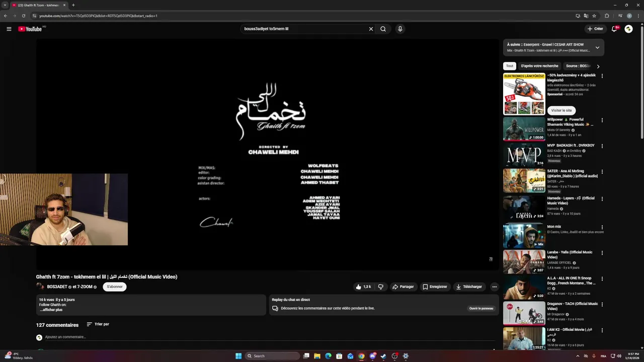Open options for Larabe - Yalla video
Screen dimensions: 644x362
[x=602, y=253]
